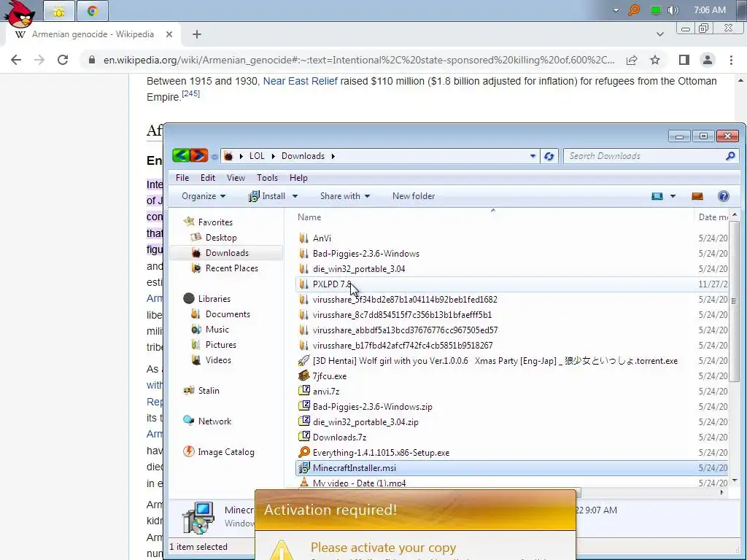Select the AnVi folder
Screen dimensions: 747x560
tap(322, 238)
